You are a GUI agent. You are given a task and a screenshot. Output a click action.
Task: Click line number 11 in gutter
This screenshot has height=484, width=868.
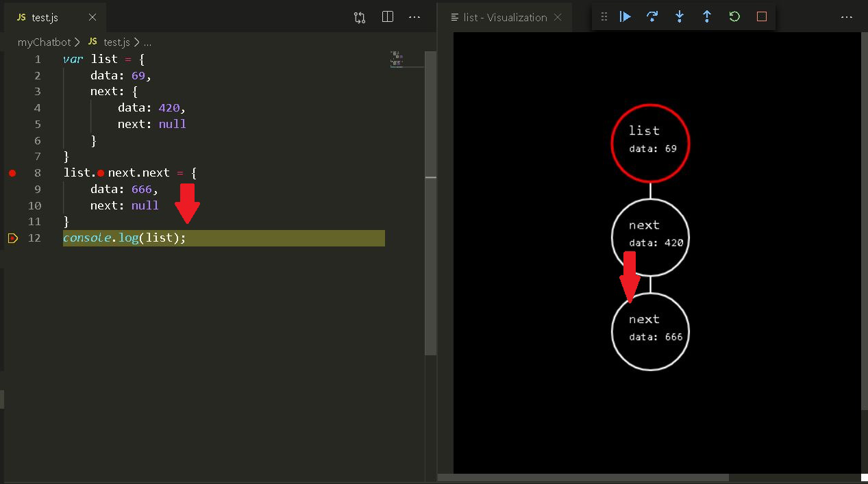click(34, 222)
